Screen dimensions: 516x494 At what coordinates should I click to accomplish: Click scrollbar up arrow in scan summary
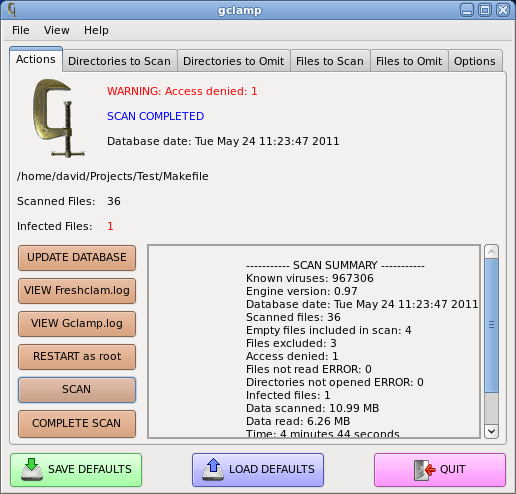491,252
